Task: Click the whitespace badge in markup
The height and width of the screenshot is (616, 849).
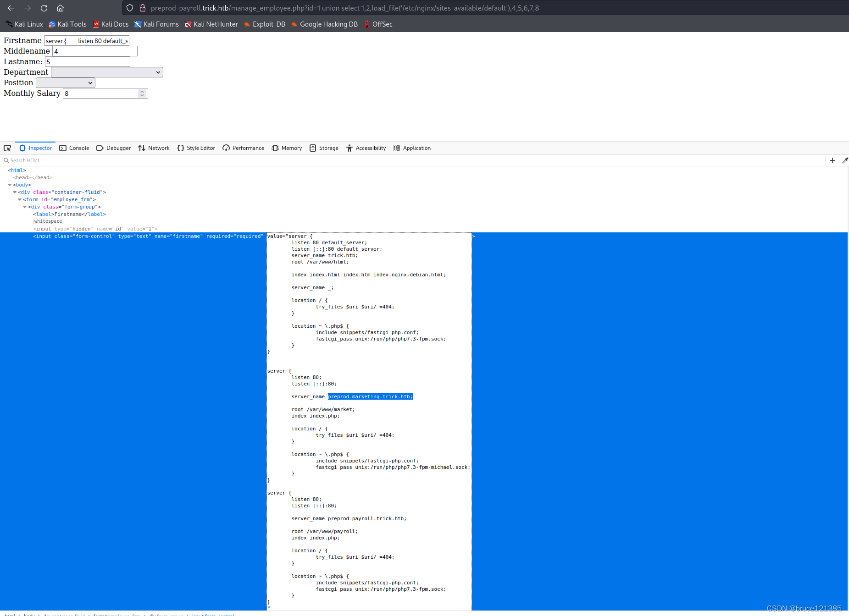Action: coord(48,221)
